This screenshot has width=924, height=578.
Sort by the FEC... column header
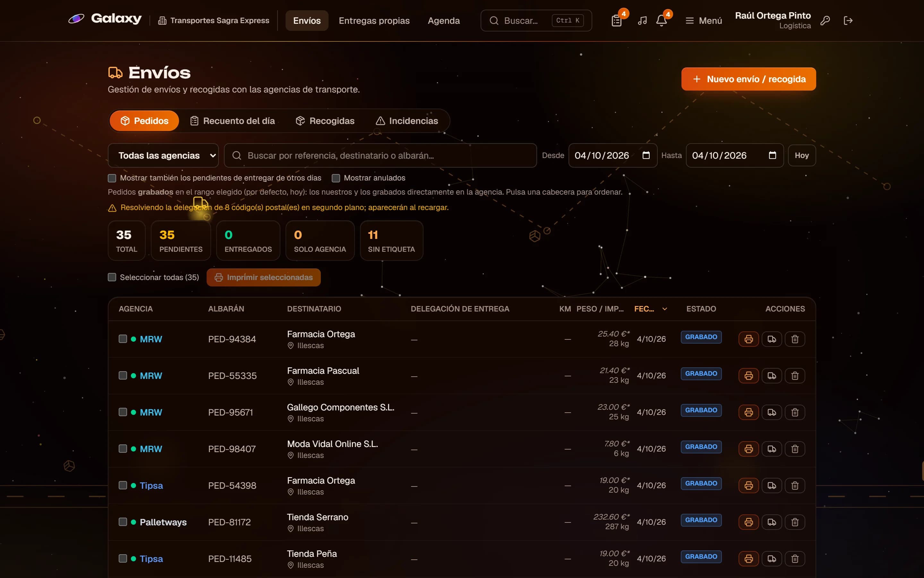click(651, 309)
